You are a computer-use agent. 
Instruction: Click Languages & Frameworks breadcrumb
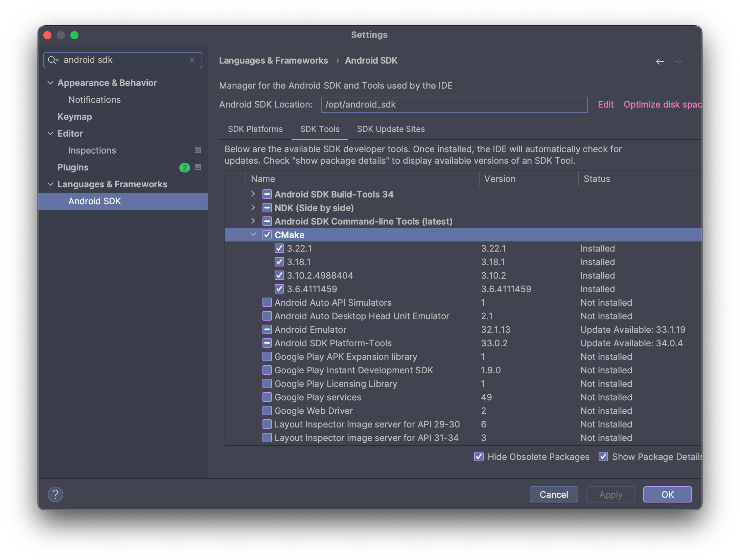coord(273,61)
